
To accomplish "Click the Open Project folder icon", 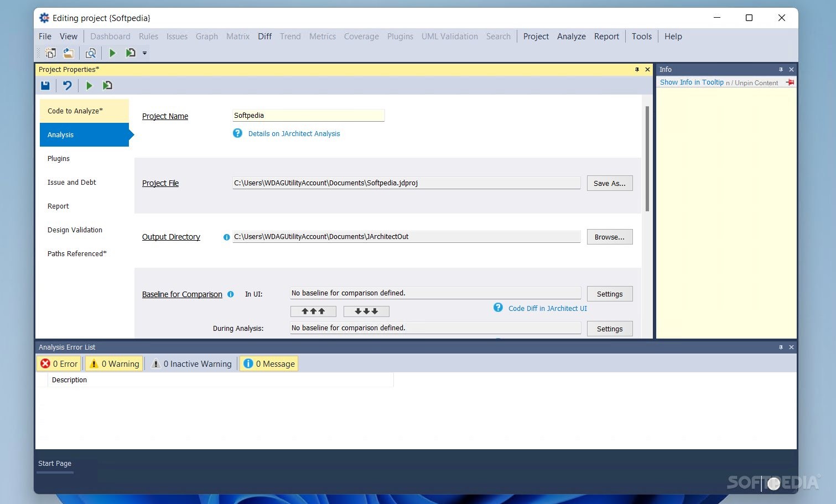I will (x=68, y=53).
